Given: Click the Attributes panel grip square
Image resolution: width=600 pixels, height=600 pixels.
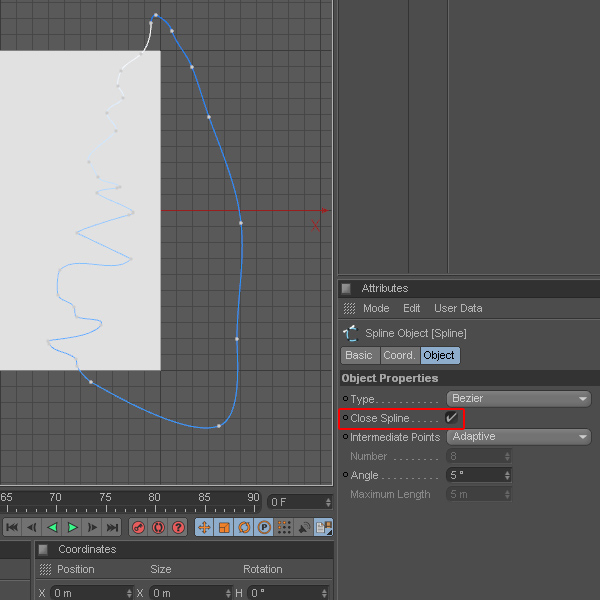Looking at the screenshot, I should tap(346, 289).
